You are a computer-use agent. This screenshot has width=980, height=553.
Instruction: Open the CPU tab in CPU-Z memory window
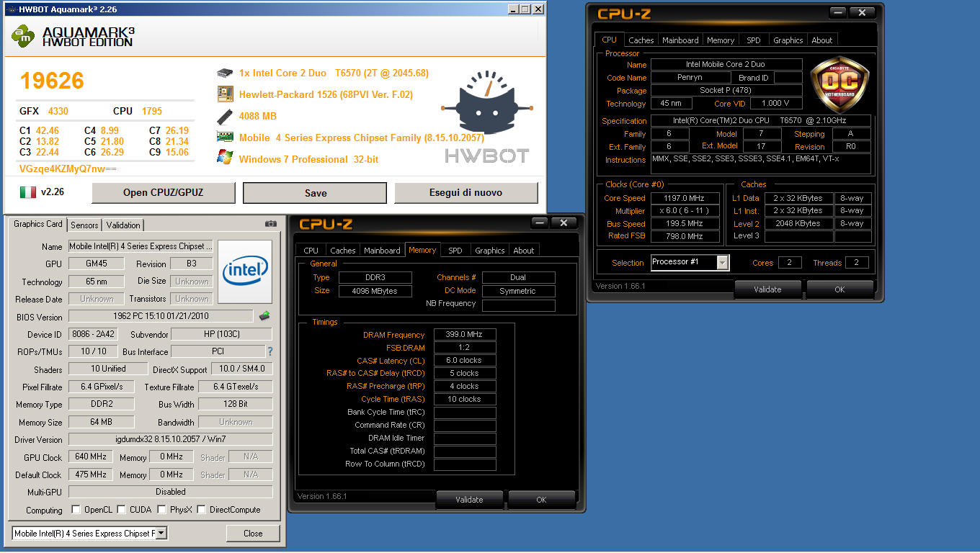[x=311, y=251]
